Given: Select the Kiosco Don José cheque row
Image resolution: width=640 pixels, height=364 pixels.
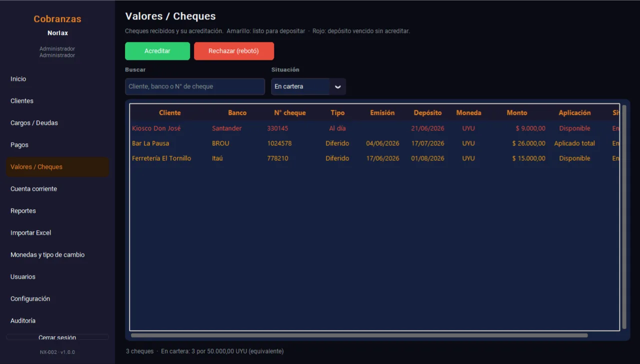Looking at the screenshot, I should point(375,128).
